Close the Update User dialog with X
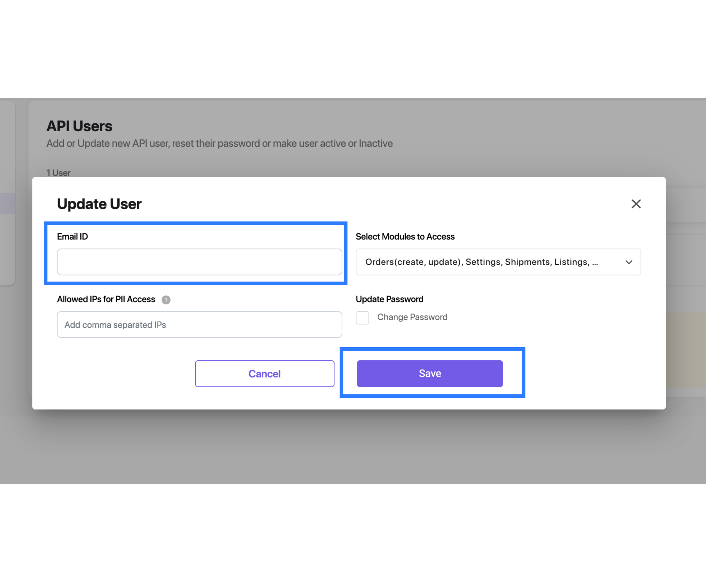The width and height of the screenshot is (706, 588). click(636, 204)
